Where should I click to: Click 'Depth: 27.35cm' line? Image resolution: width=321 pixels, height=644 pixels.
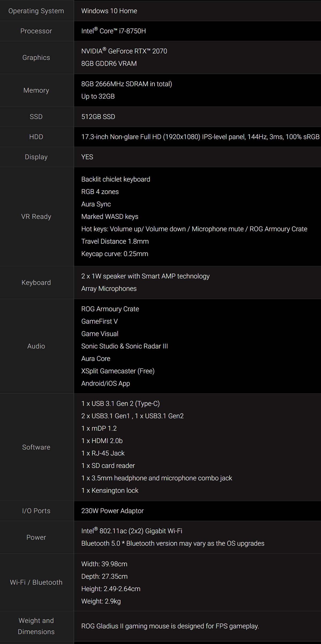(104, 576)
